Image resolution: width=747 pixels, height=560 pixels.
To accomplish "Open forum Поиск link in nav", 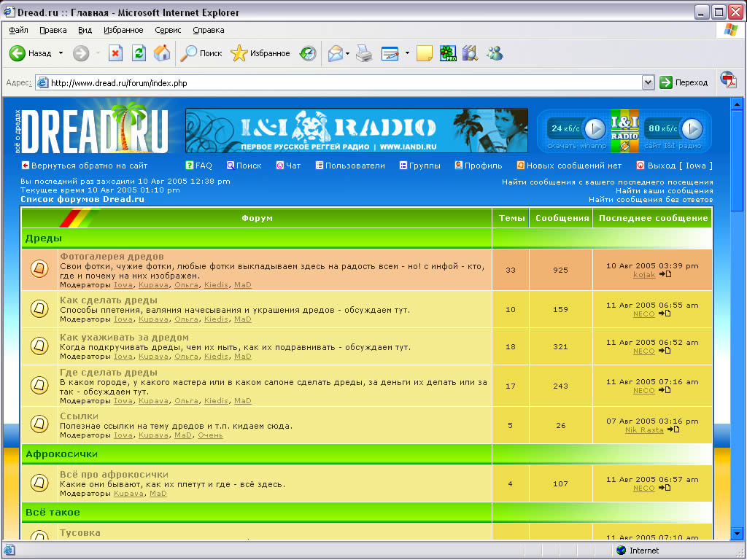I will (244, 166).
